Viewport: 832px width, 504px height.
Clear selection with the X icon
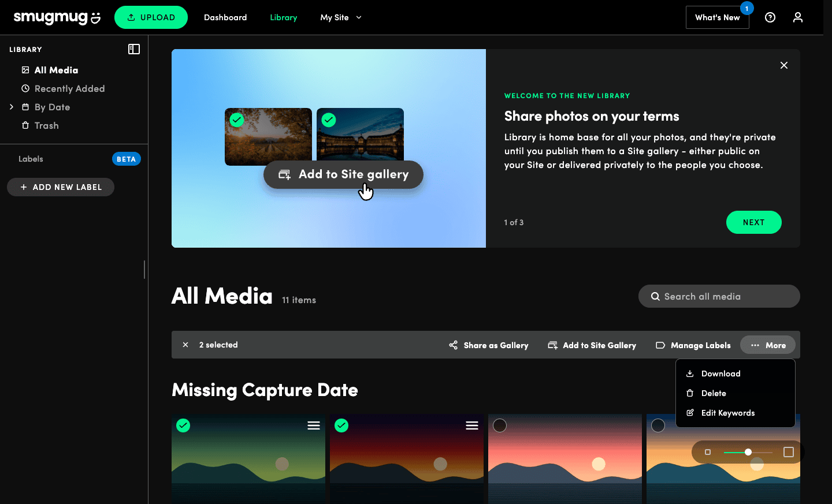[x=185, y=345]
